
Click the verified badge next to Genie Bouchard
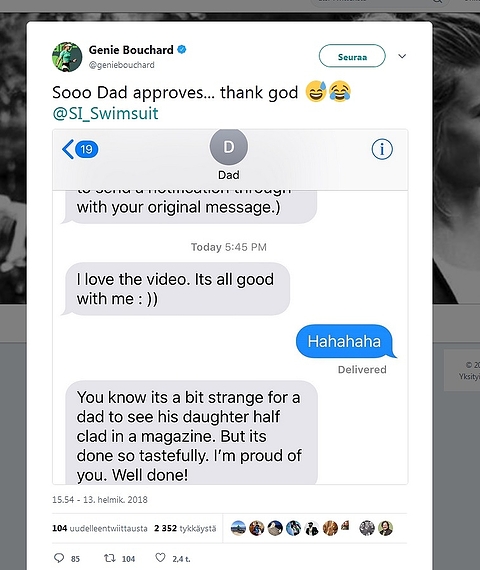182,49
